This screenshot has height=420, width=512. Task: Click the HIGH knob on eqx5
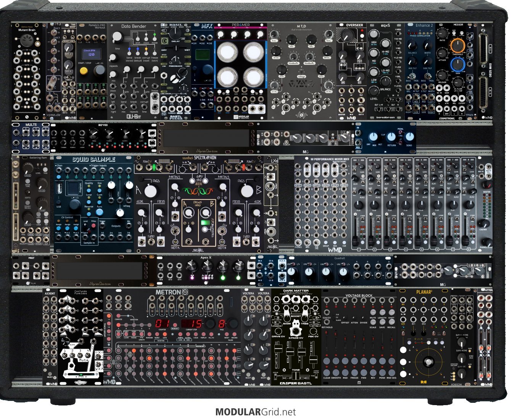pos(374,34)
